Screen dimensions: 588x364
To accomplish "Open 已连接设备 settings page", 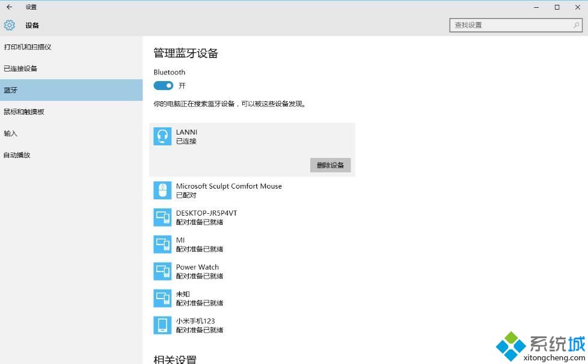I will (x=72, y=68).
